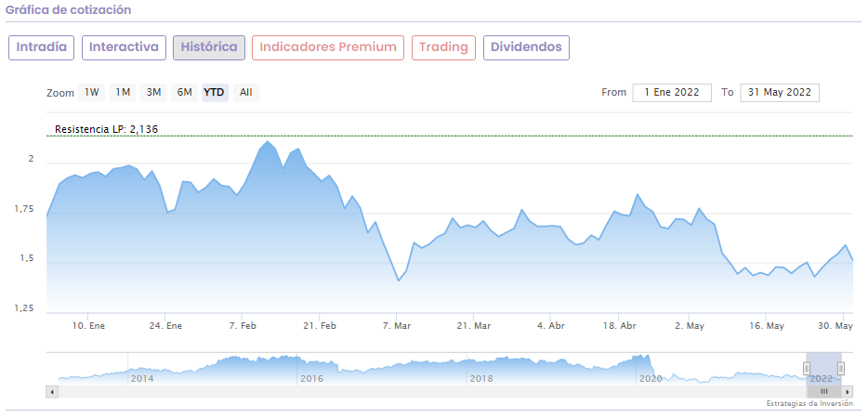This screenshot has width=868, height=418.
Task: Set zoom to 6M
Action: 185,92
